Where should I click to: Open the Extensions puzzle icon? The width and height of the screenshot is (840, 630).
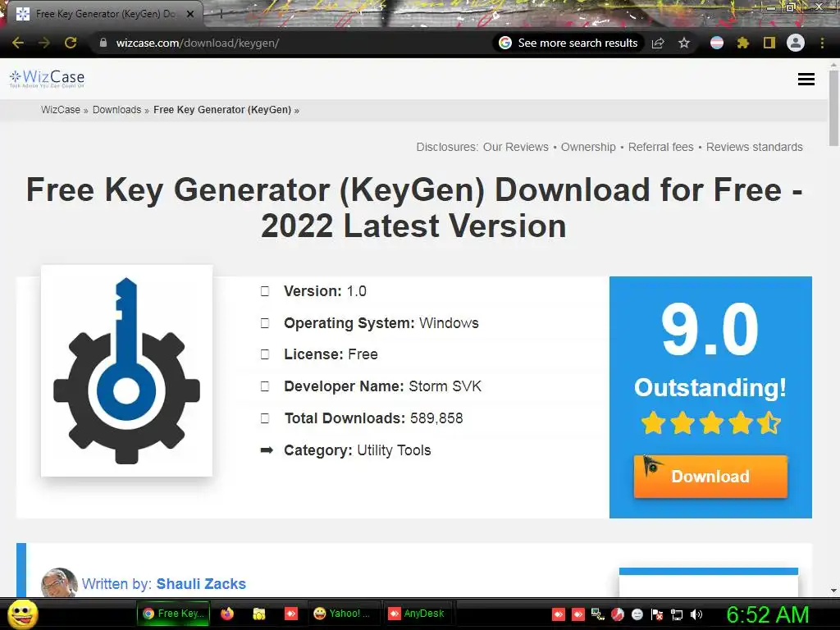[743, 43]
